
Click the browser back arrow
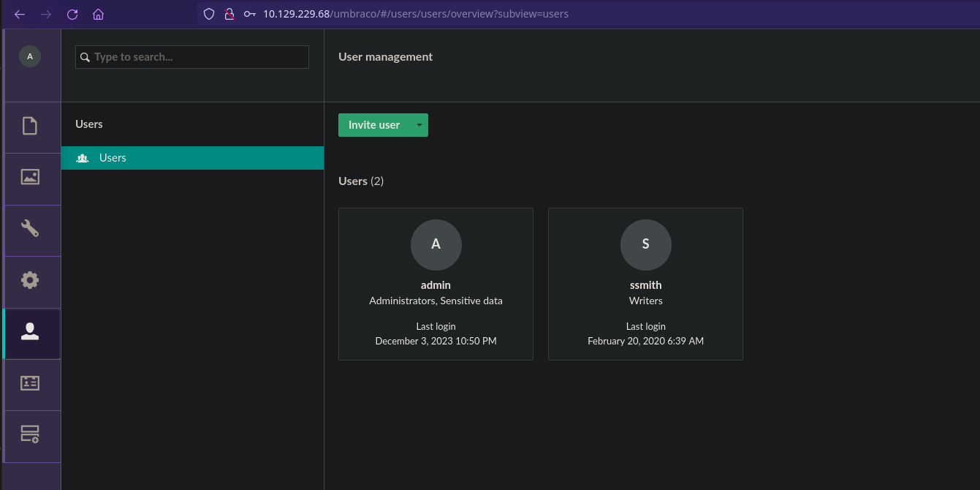(20, 14)
